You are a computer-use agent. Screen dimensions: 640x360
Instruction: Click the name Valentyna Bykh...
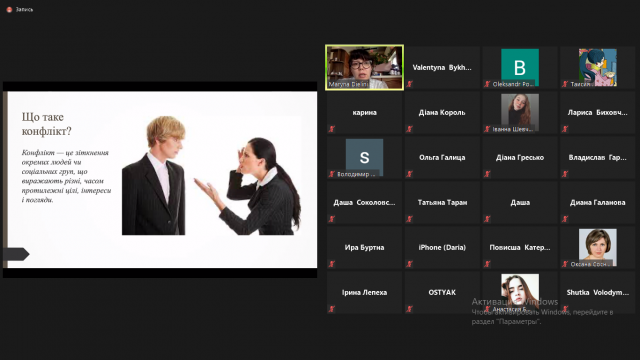click(442, 67)
